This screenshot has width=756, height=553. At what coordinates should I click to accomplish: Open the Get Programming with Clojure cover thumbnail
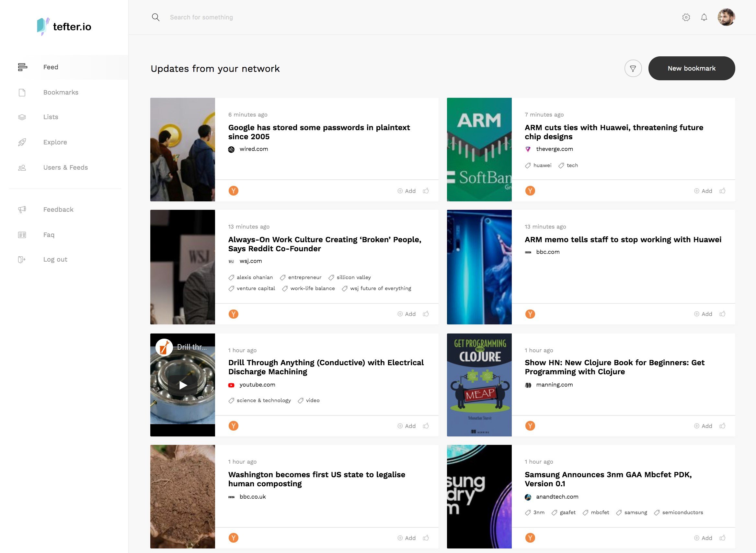(x=479, y=385)
